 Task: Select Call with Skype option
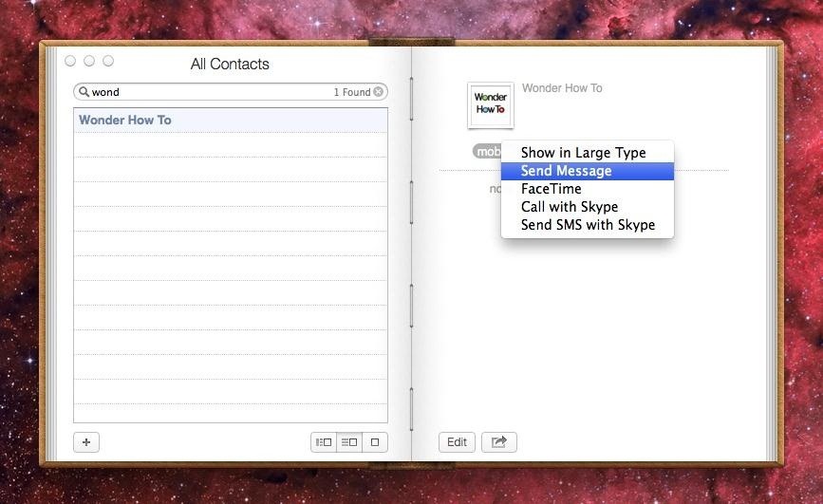click(588, 207)
